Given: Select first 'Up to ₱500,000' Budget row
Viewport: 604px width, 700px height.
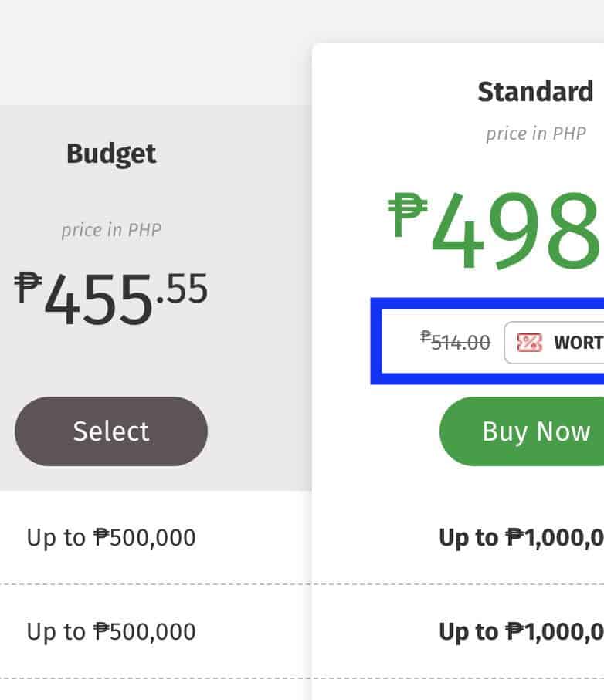Looking at the screenshot, I should point(111,537).
